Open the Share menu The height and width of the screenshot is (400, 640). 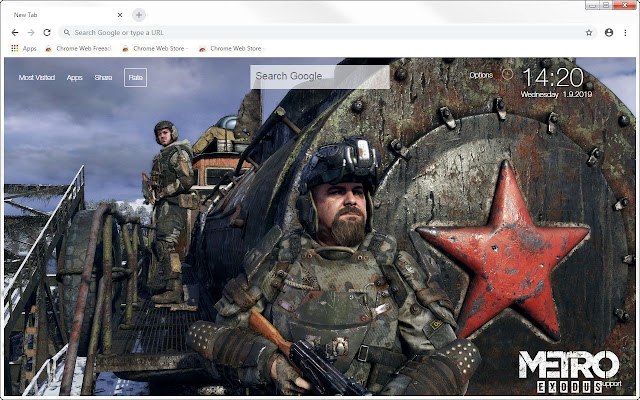(103, 78)
